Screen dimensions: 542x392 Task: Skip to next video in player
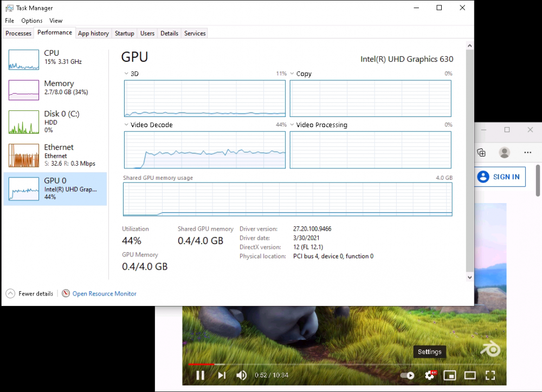tap(222, 375)
